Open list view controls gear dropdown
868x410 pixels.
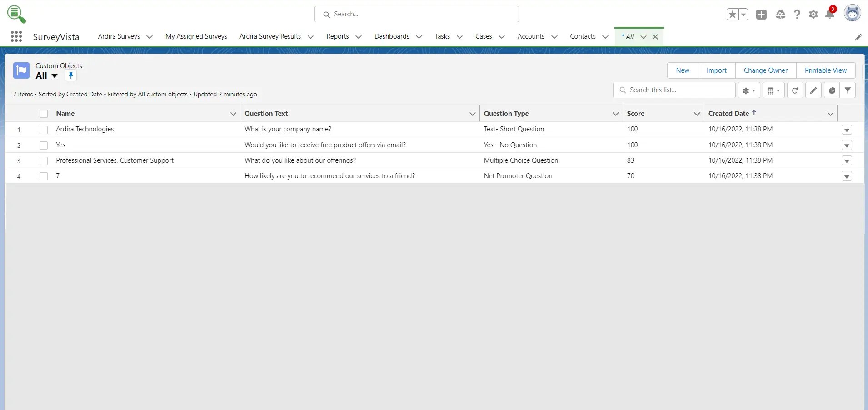pyautogui.click(x=749, y=90)
